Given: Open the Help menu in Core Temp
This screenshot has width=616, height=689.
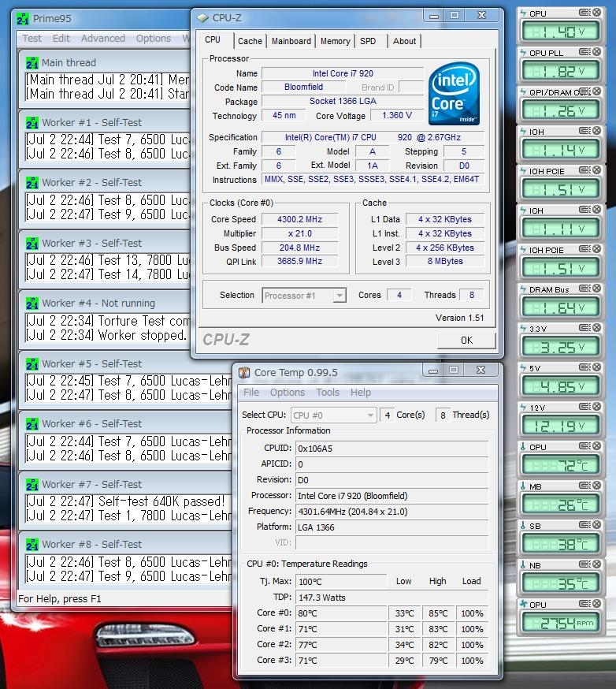Looking at the screenshot, I should (361, 392).
